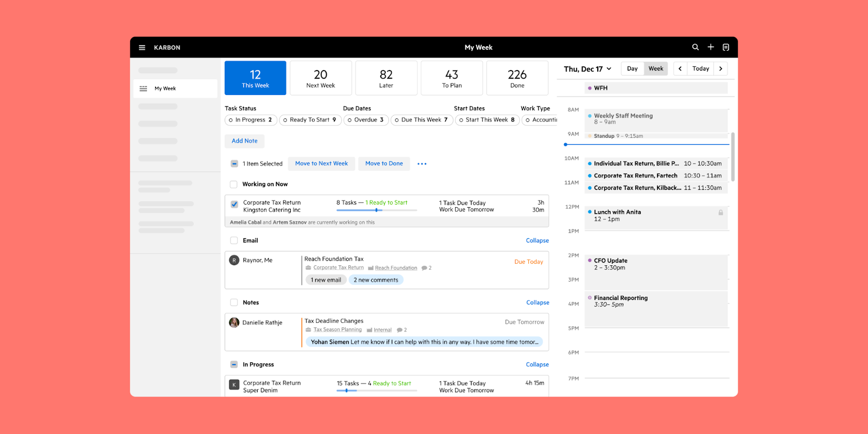Click the Add Note button
Viewport: 868px width, 434px height.
[245, 141]
